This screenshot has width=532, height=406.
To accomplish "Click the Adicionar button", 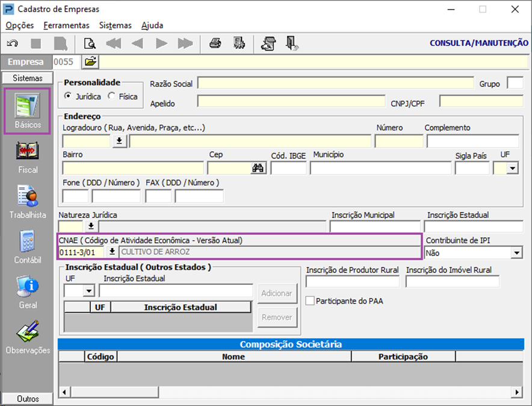I will coord(277,293).
